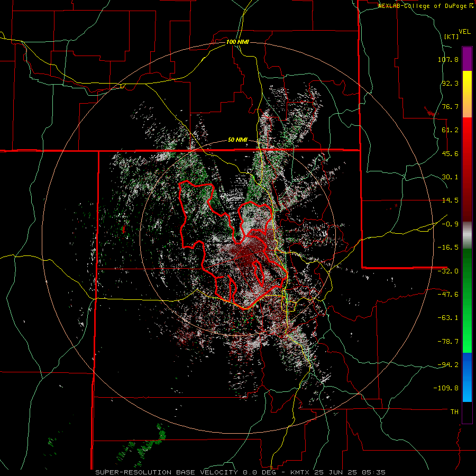Click the 76.7 legend value
476x476 pixels.
(450, 106)
